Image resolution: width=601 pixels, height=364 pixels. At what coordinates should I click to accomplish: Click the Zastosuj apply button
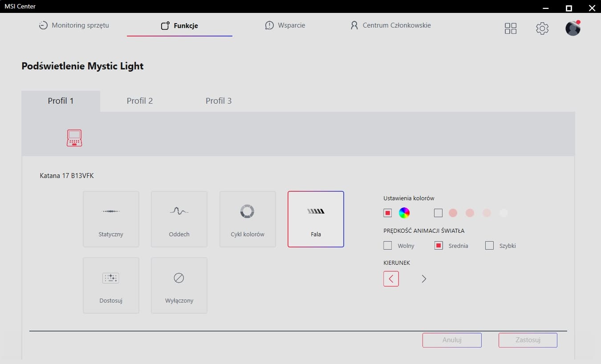[x=528, y=340]
